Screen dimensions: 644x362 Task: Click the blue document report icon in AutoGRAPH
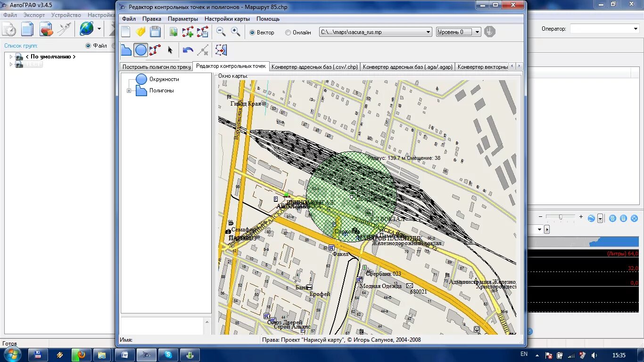tap(27, 29)
